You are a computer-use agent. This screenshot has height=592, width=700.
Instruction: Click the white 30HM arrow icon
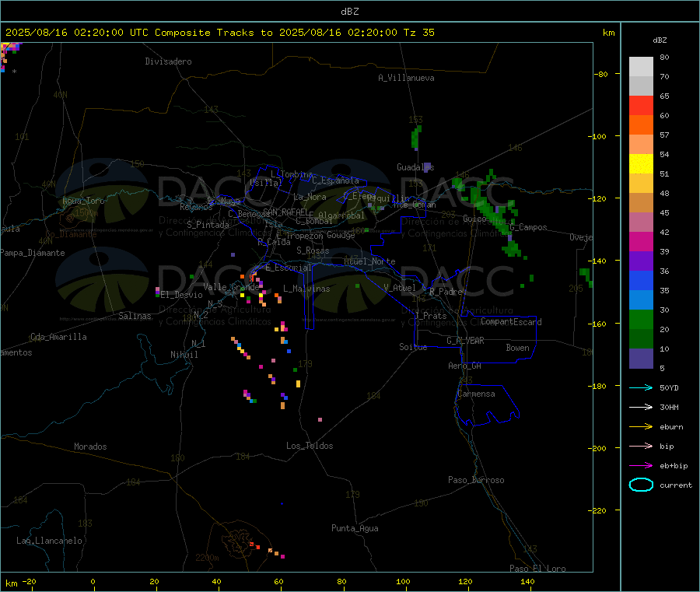[641, 407]
